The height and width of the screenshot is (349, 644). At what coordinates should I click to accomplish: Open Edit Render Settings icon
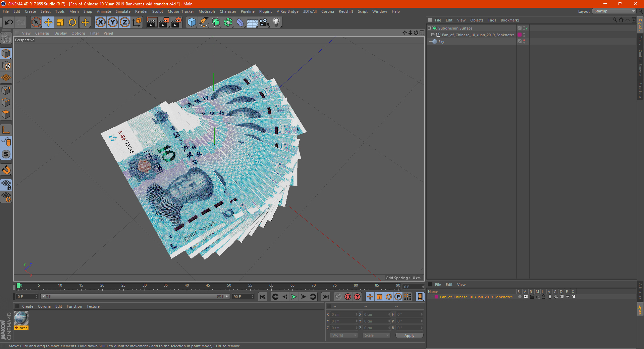tap(176, 22)
